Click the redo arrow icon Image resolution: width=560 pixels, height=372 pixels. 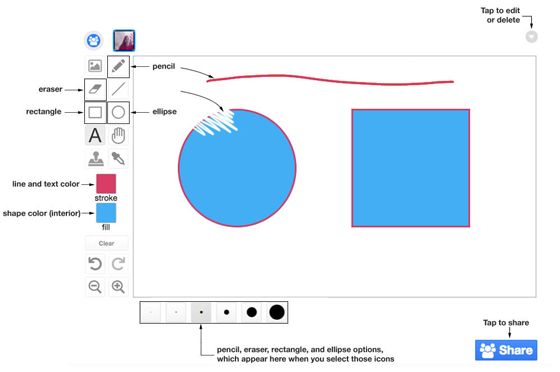coord(118,264)
